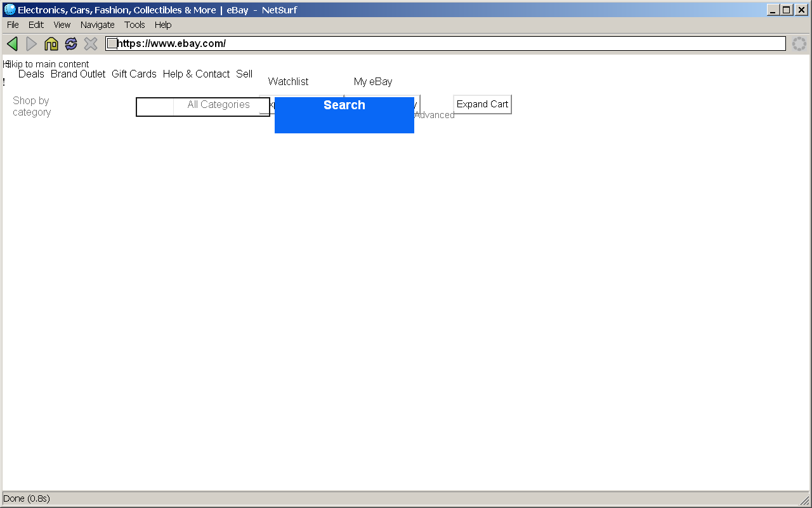The height and width of the screenshot is (508, 812).
Task: Follow the Advanced search link
Action: point(435,116)
